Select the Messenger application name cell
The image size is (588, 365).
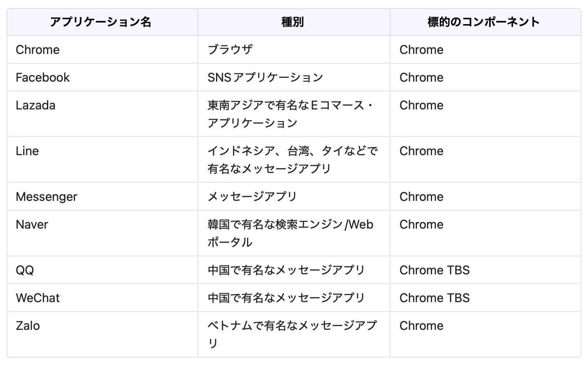coord(46,197)
